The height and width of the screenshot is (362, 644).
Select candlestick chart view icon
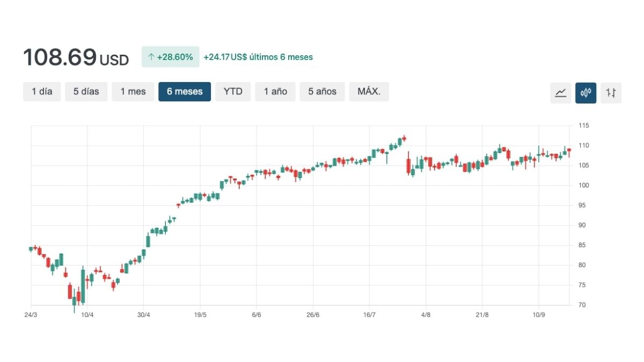point(586,92)
